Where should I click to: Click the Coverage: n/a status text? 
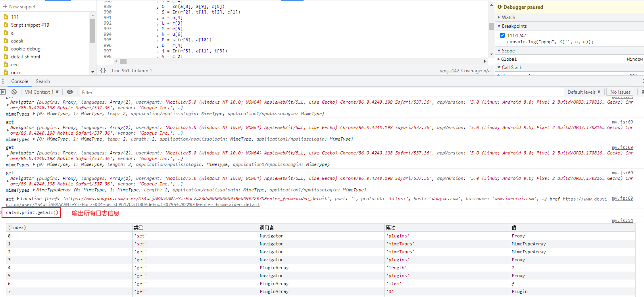476,71
